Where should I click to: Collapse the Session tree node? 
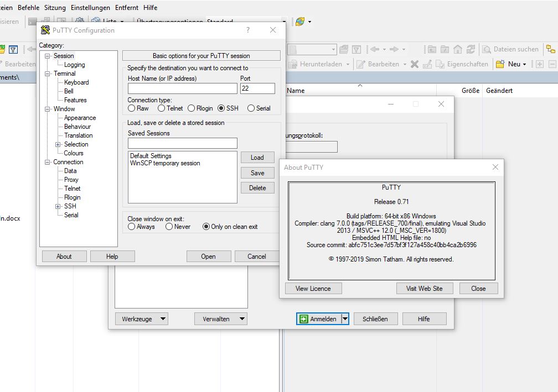[x=48, y=56]
